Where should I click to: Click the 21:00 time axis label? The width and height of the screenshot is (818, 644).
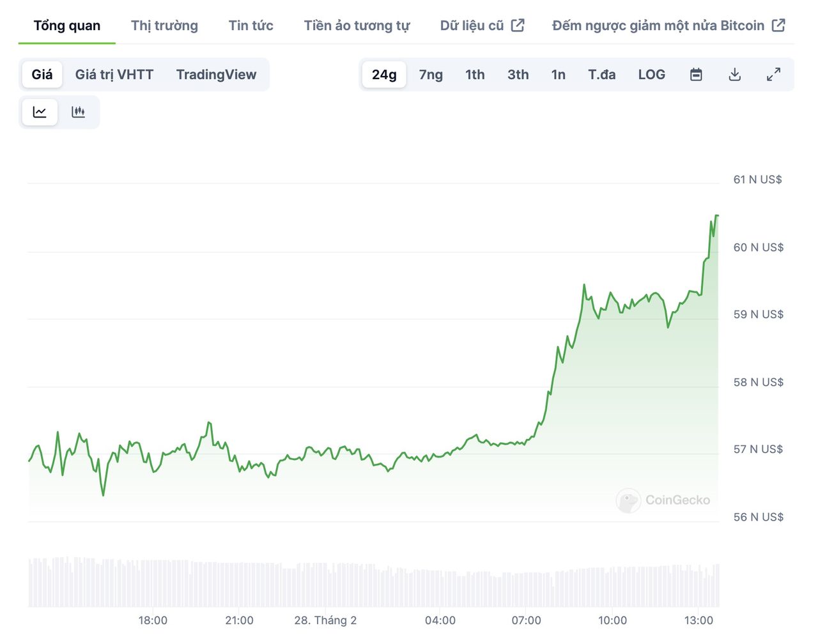point(239,620)
